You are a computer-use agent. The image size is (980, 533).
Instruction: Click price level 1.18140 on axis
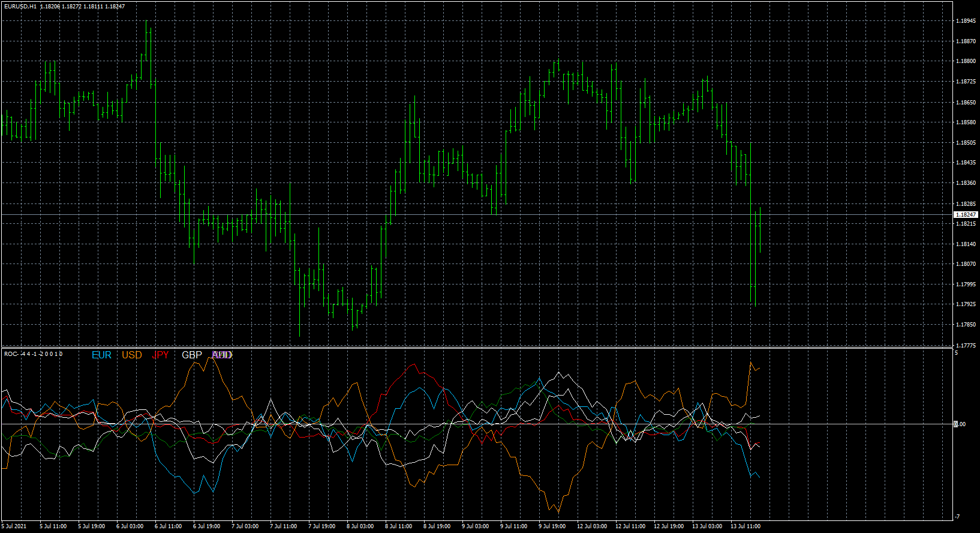click(964, 244)
